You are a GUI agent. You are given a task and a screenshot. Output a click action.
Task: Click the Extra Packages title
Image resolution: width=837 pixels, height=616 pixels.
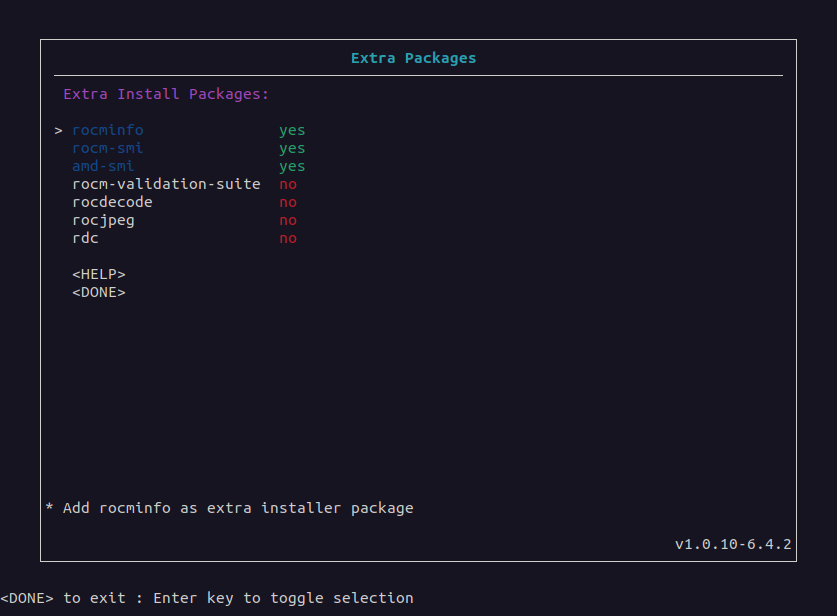(x=413, y=58)
